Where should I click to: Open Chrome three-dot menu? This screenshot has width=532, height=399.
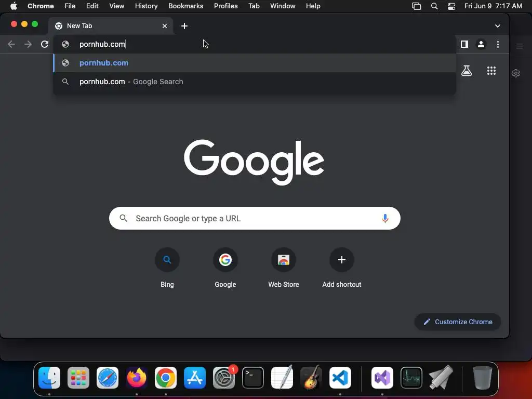click(498, 44)
